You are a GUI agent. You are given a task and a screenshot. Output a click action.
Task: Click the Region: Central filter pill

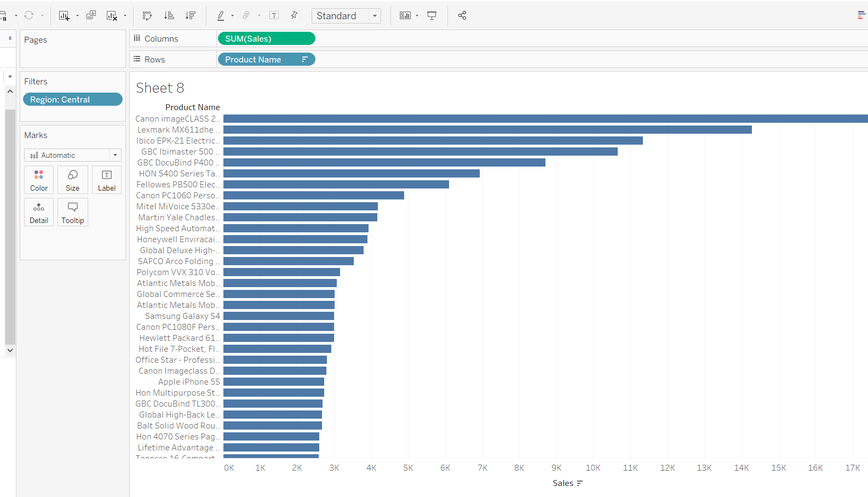click(x=73, y=99)
